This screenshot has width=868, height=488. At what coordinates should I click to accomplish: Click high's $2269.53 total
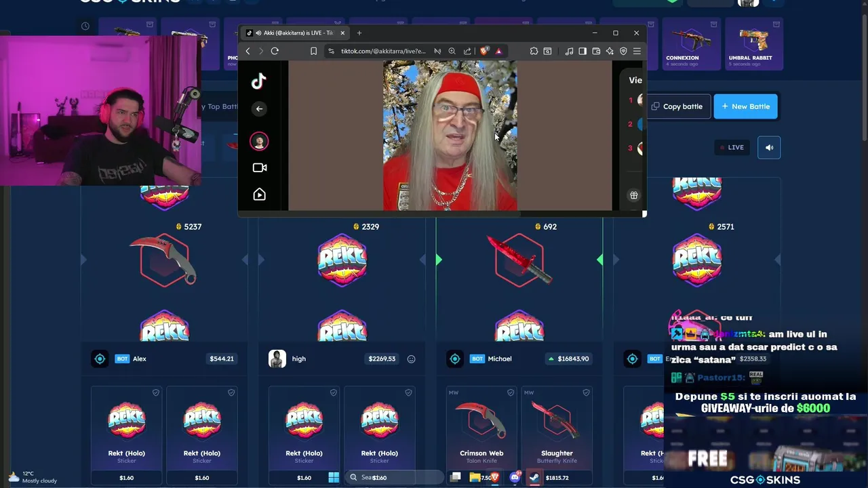pyautogui.click(x=382, y=359)
